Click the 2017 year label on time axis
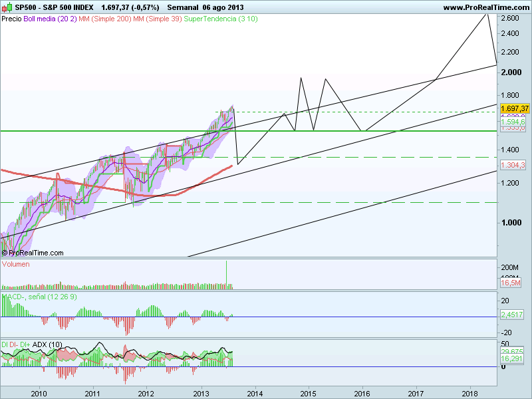Viewport: 532px width, 399px height. pos(416,394)
